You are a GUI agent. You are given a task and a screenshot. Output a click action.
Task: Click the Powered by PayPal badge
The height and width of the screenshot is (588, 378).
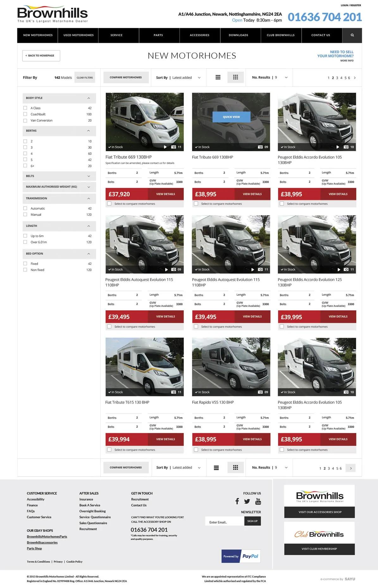[x=241, y=556]
